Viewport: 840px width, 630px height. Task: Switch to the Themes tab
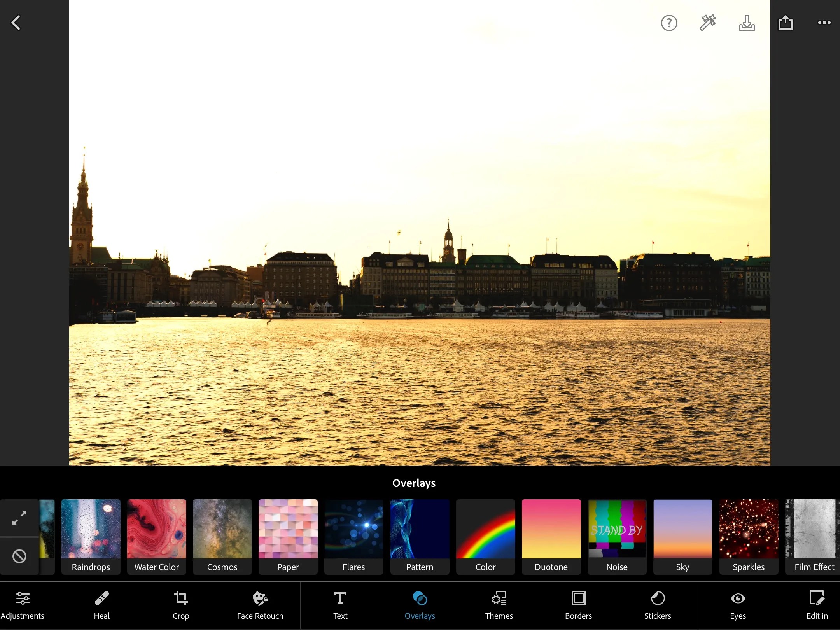point(499,605)
